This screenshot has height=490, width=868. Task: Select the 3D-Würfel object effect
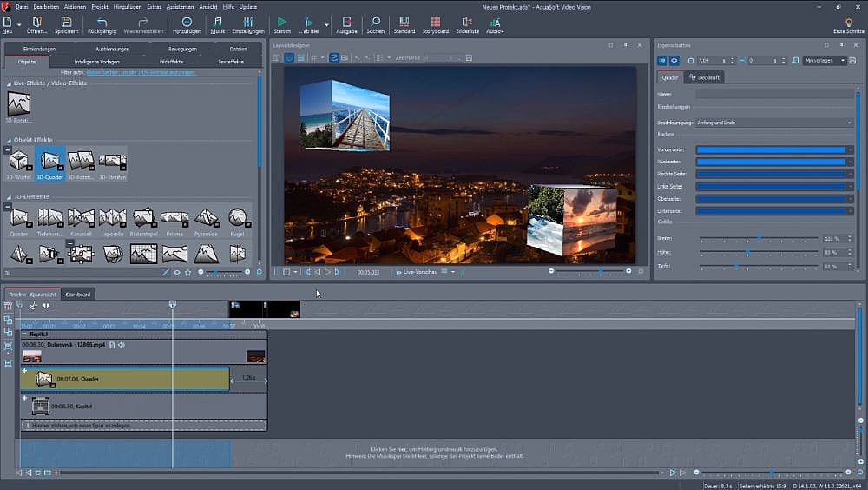pos(18,161)
